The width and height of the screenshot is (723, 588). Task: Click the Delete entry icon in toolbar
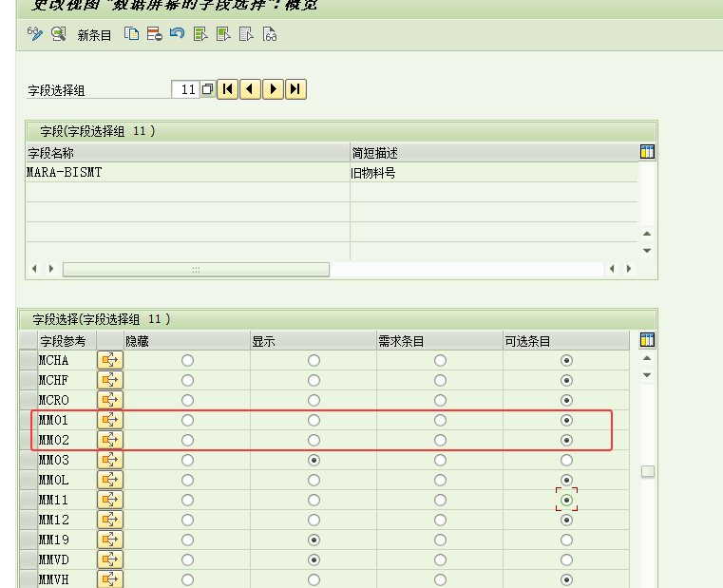155,34
